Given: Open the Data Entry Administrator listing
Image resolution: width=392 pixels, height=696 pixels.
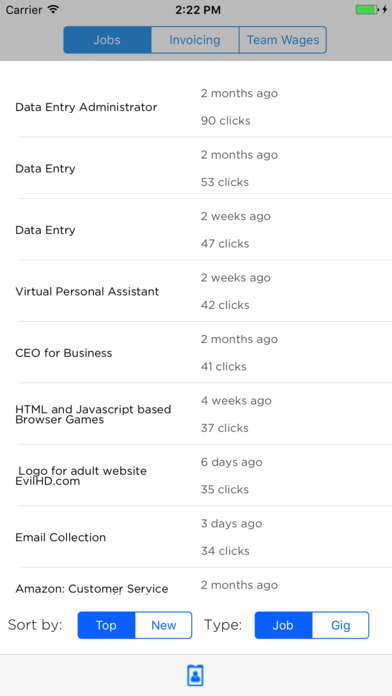Looking at the screenshot, I should [x=196, y=107].
